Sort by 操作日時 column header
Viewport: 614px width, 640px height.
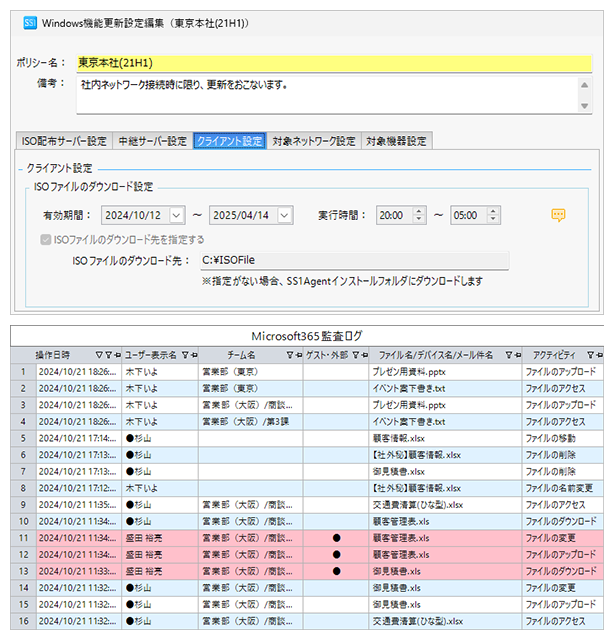pos(53,355)
